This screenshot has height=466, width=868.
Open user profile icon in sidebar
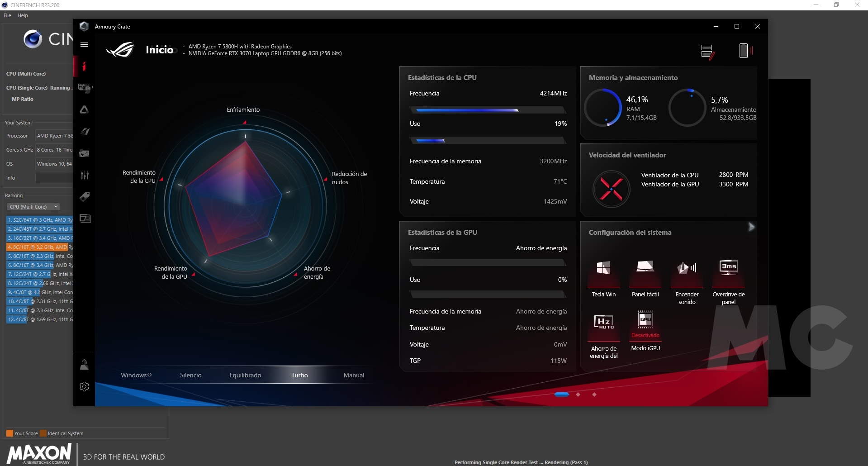pyautogui.click(x=84, y=365)
